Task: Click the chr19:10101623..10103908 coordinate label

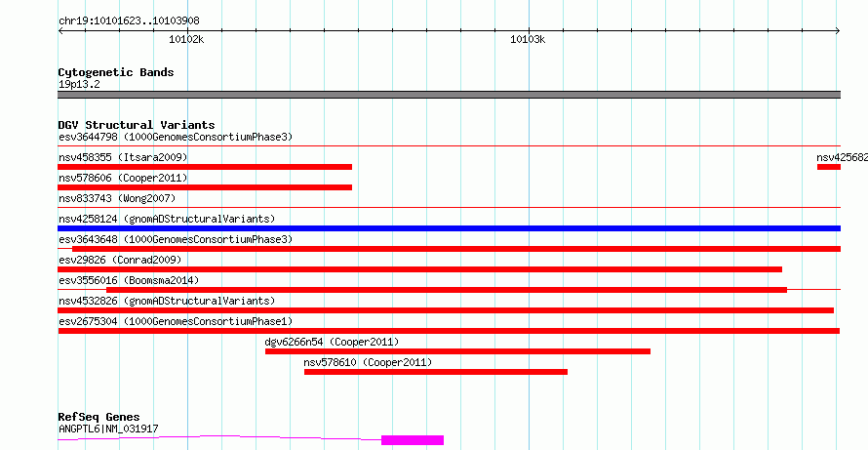Action: [129, 21]
